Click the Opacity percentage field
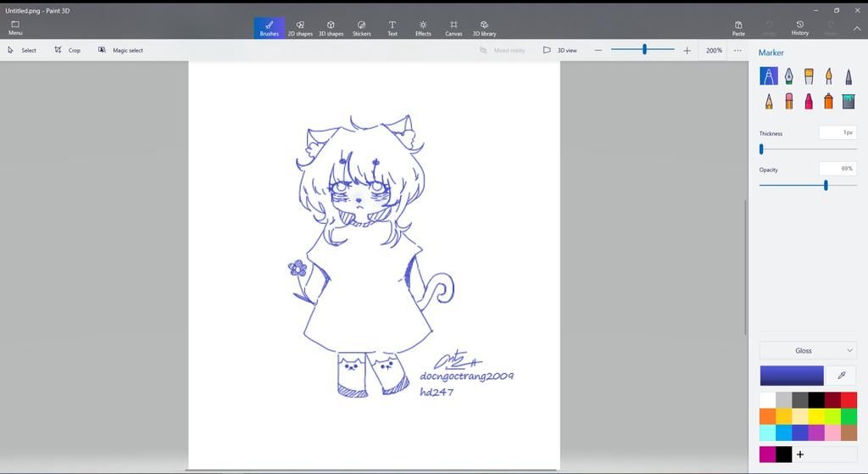This screenshot has width=868, height=474. [837, 169]
